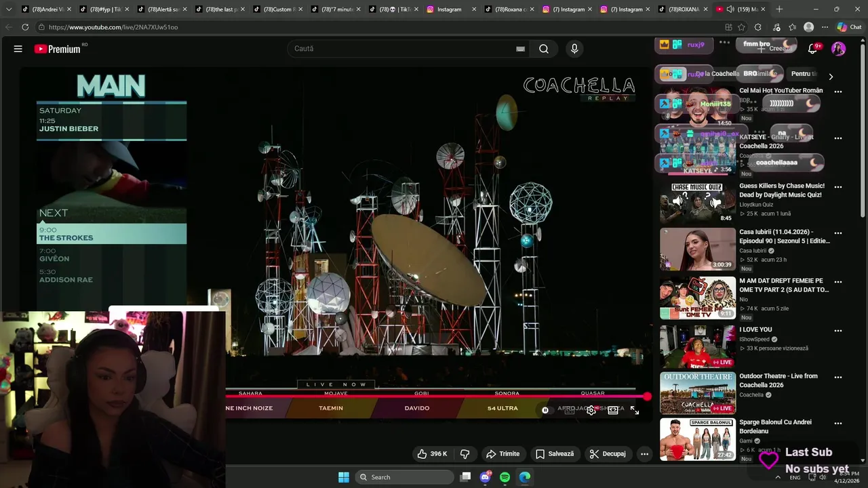This screenshot has width=868, height=488.
Task: Add page to browser favorites star
Action: coord(741,27)
